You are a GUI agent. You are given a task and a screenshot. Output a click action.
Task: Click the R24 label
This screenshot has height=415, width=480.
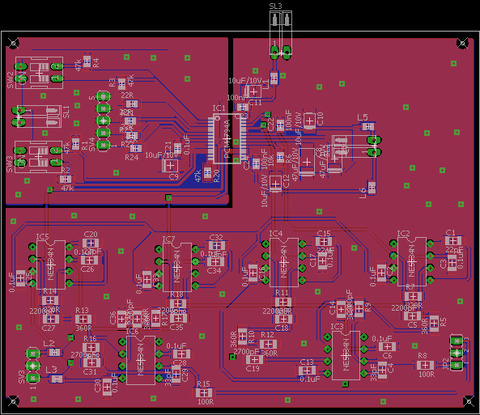tap(131, 157)
